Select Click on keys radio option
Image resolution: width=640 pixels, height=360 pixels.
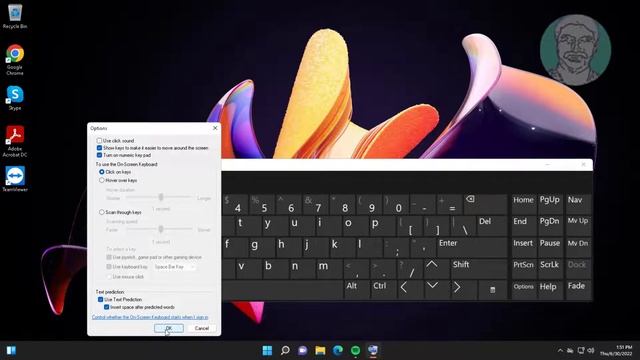tap(102, 172)
